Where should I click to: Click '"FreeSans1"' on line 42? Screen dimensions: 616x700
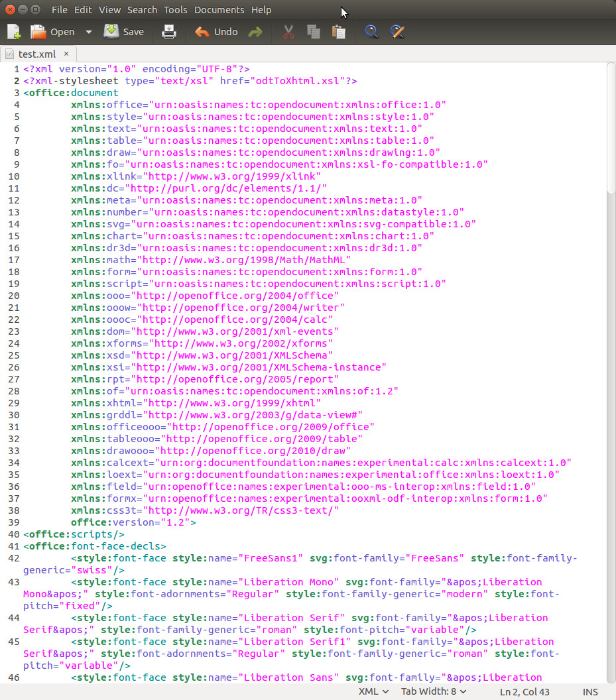pos(271,558)
